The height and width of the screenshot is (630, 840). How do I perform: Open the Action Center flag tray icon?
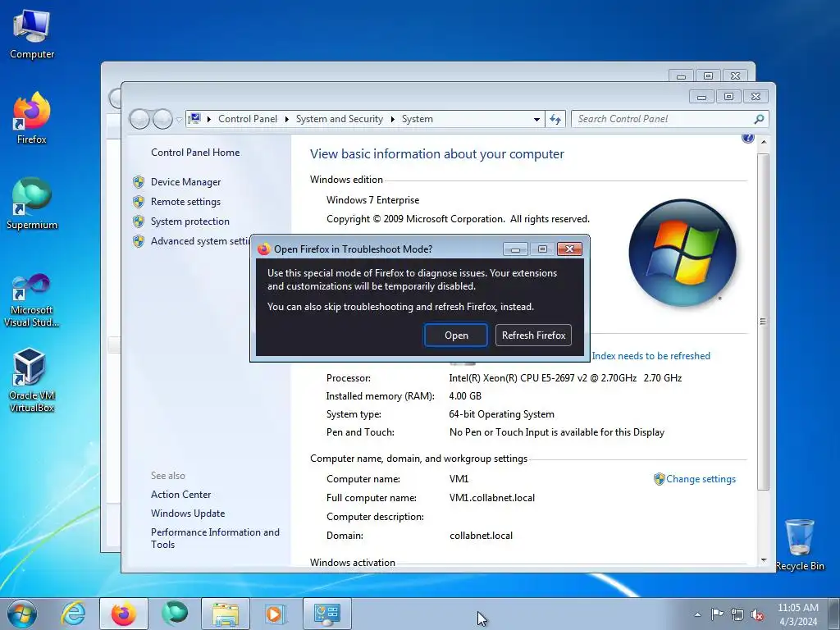[x=717, y=614]
